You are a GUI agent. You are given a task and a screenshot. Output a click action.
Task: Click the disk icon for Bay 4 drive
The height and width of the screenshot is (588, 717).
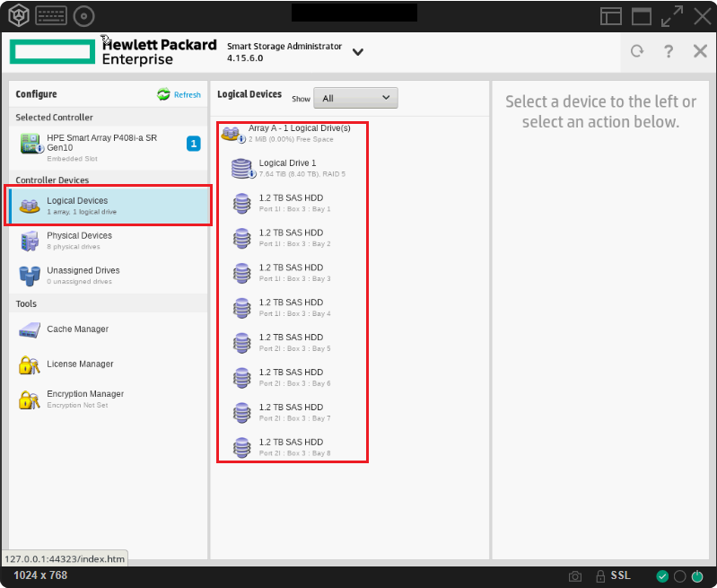pos(242,308)
